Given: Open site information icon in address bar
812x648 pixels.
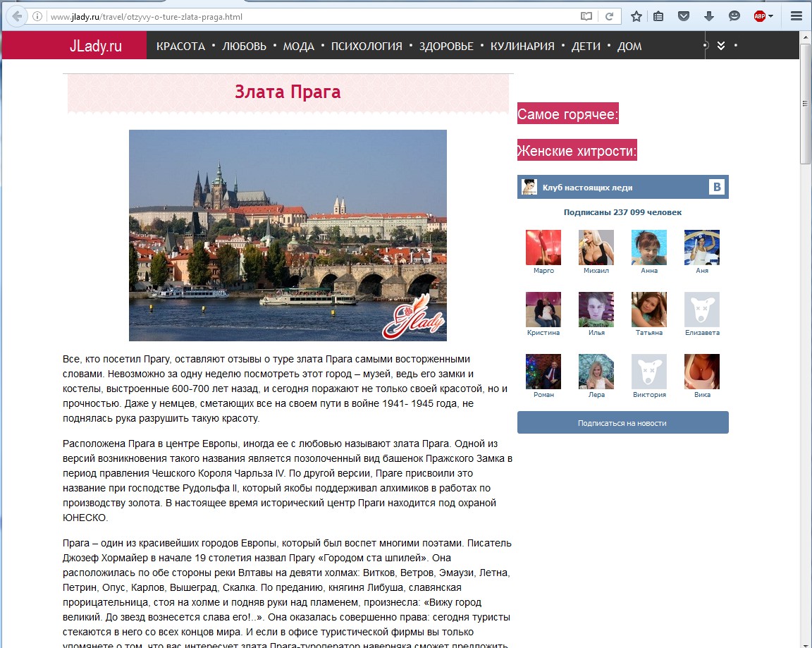Looking at the screenshot, I should pos(37,17).
